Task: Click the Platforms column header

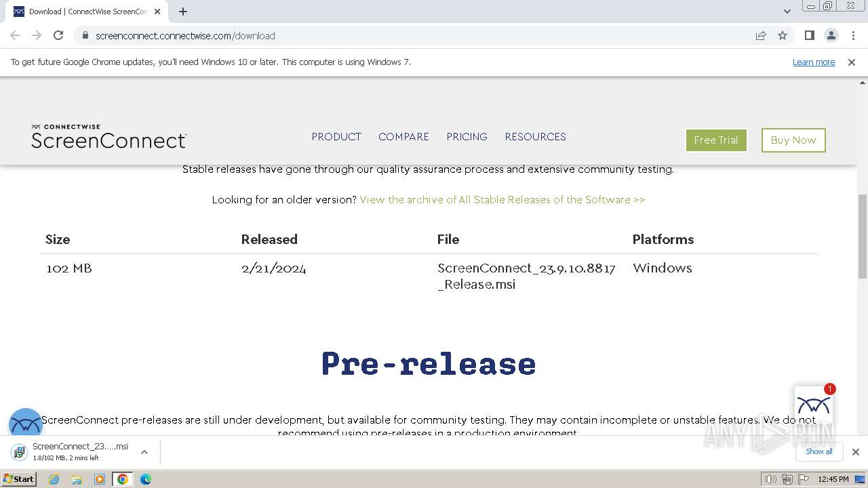Action: 663,239
